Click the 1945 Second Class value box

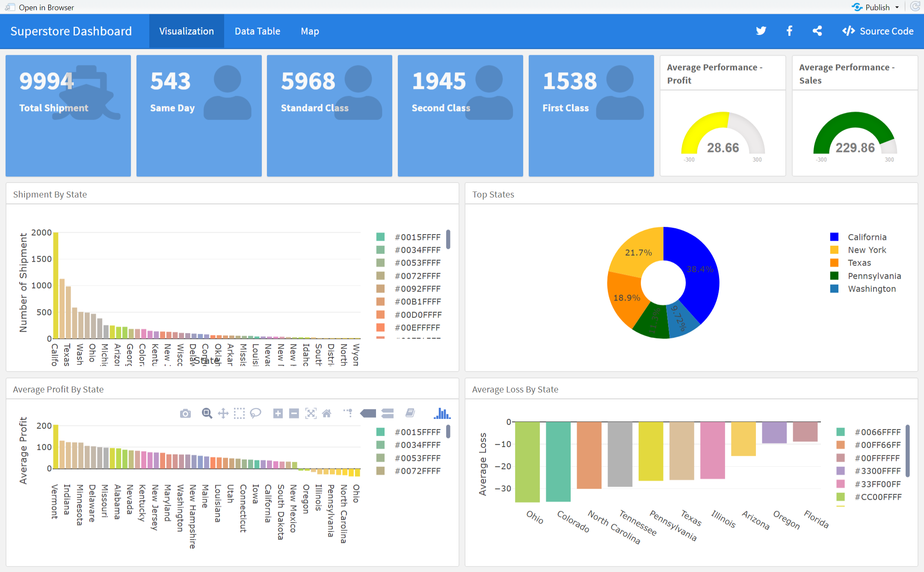[460, 115]
